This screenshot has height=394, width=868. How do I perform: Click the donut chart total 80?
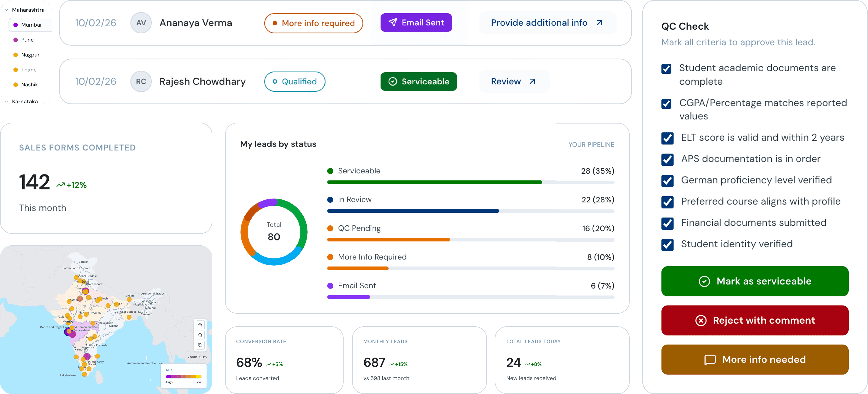pos(274,232)
